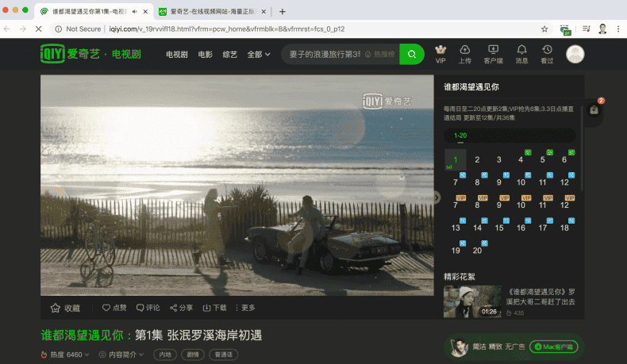Click the episode list scrollbar
Viewport: 627px width, 364px height.
(582, 148)
